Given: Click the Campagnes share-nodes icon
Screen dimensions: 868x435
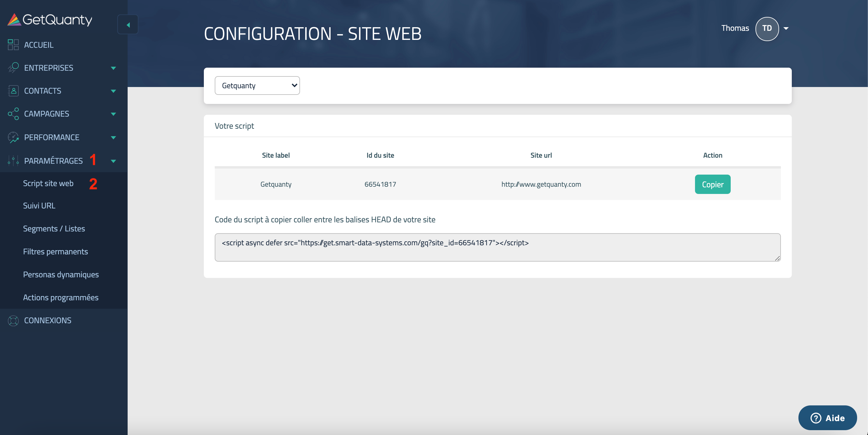Looking at the screenshot, I should (x=13, y=114).
